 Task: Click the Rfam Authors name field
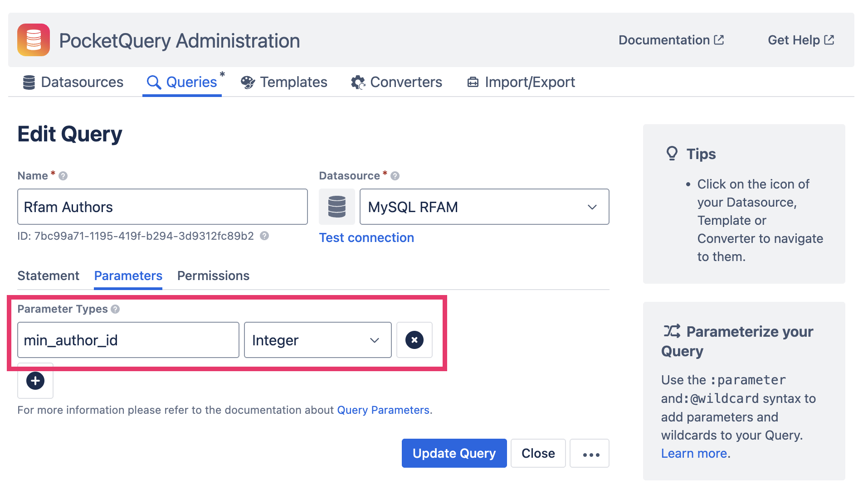[162, 207]
